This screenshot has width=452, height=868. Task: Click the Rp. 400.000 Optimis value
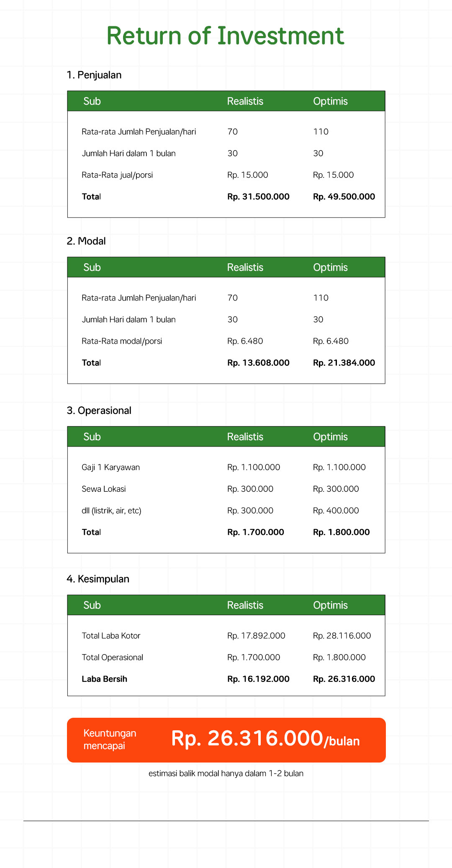click(x=336, y=511)
